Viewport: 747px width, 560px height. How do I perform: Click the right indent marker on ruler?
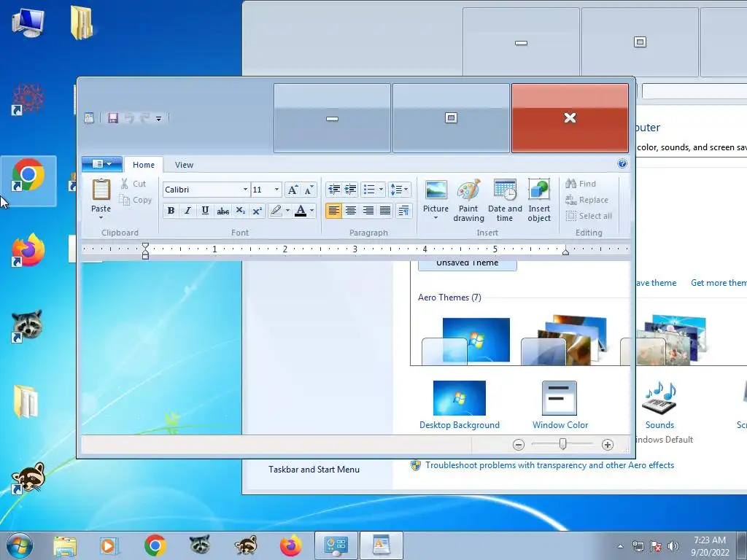[565, 252]
